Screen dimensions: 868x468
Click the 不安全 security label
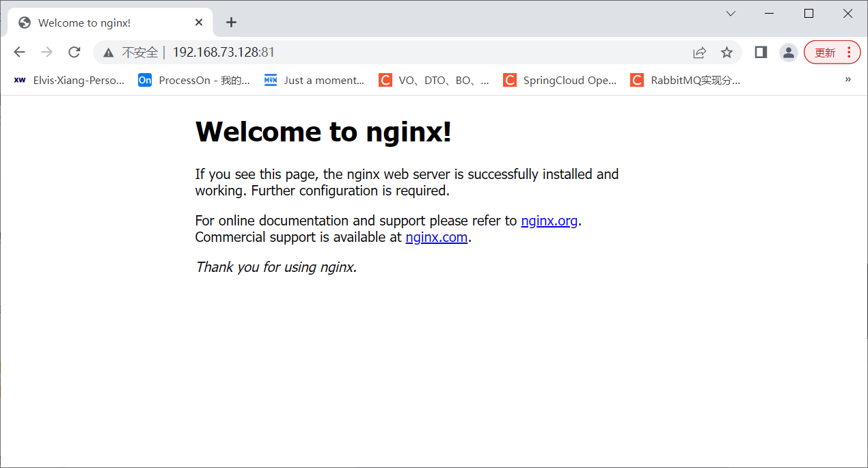(139, 53)
